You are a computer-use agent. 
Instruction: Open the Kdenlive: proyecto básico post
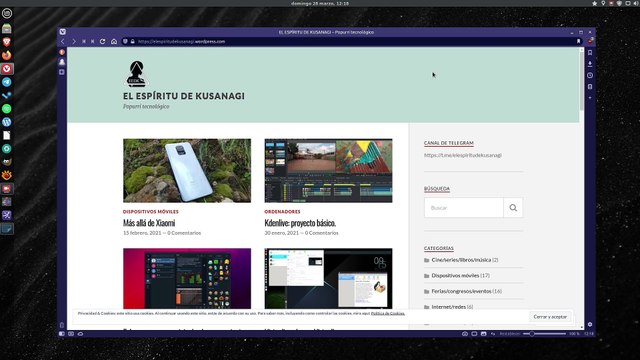pos(300,223)
